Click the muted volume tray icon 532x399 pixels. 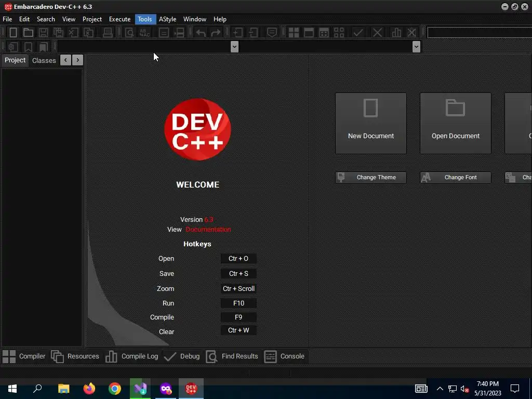464,389
